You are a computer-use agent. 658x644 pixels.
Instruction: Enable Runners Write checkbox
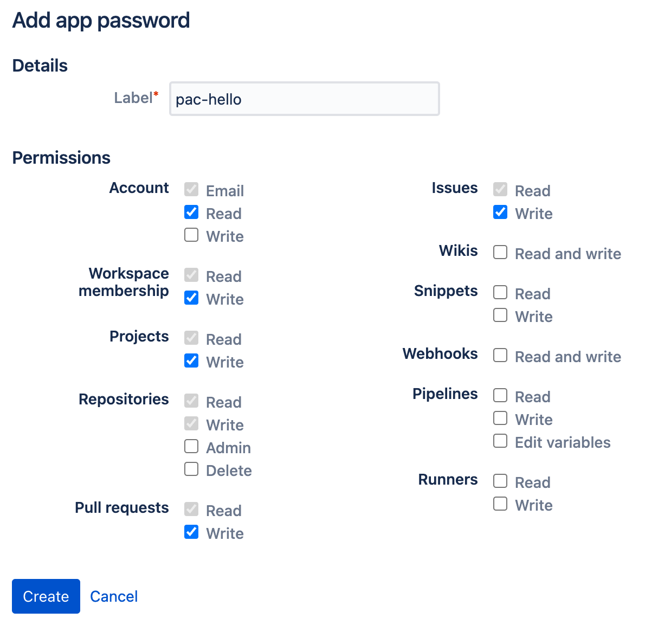(500, 504)
